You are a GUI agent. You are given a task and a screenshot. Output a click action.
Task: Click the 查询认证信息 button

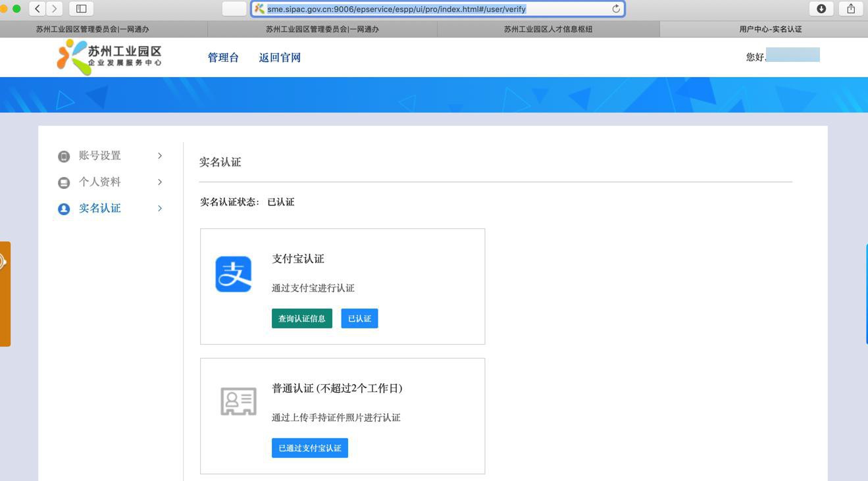302,318
